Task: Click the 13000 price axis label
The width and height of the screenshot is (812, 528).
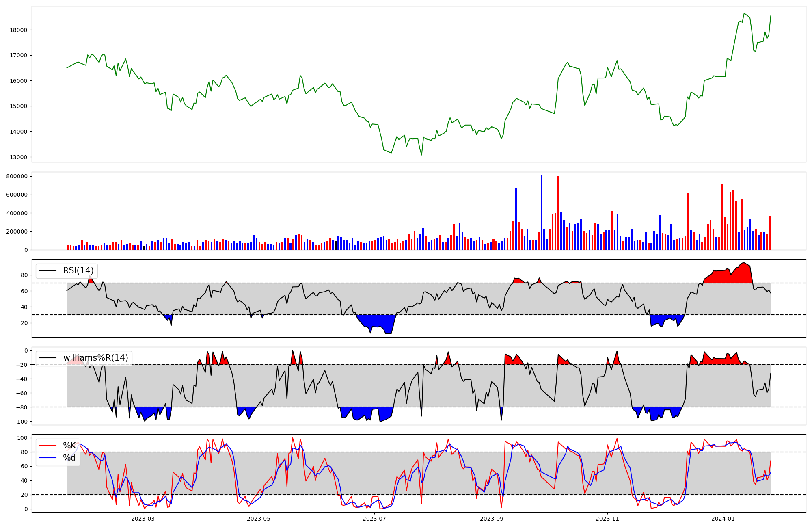Action: 19,157
